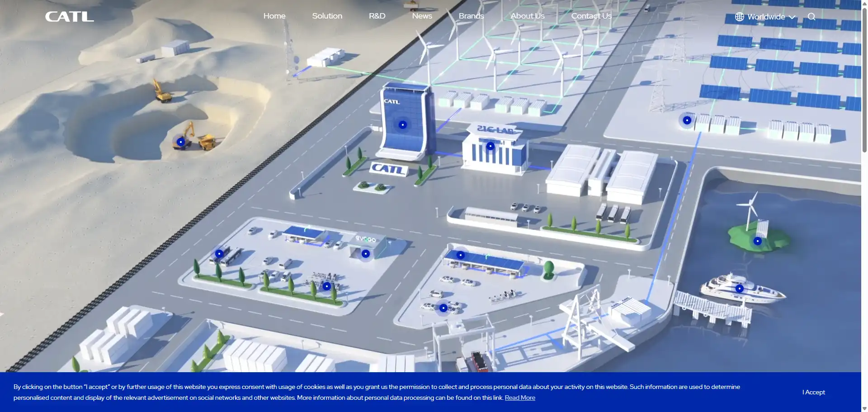Screen dimensions: 868x412
Task: Click the hotspot on the blue charging canopy
Action: 461,255
